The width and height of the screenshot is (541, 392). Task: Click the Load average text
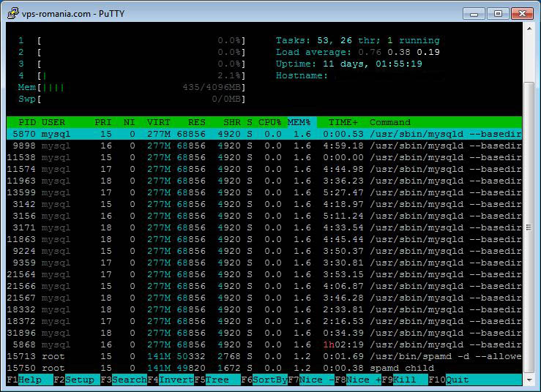click(358, 52)
